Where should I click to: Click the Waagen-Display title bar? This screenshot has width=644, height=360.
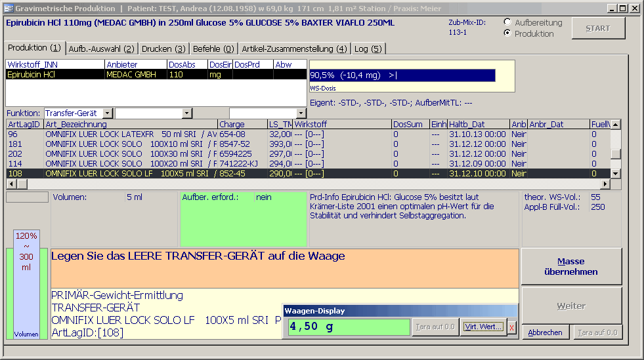(400, 311)
